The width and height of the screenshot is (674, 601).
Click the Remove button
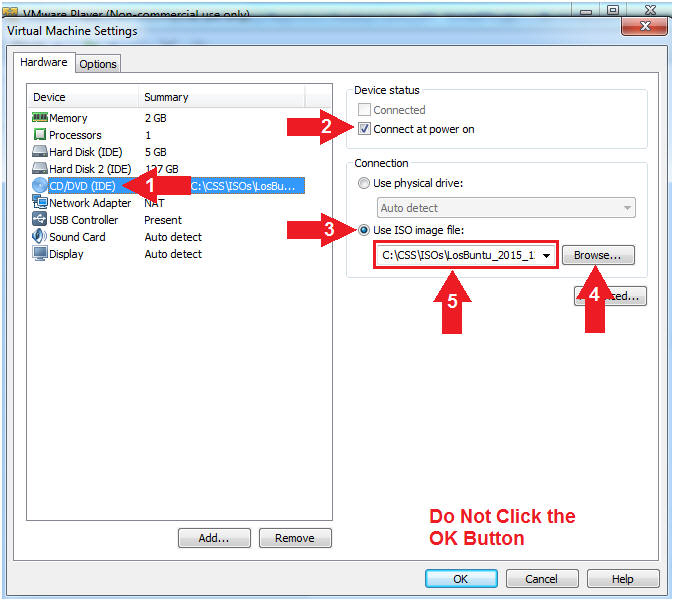click(295, 538)
